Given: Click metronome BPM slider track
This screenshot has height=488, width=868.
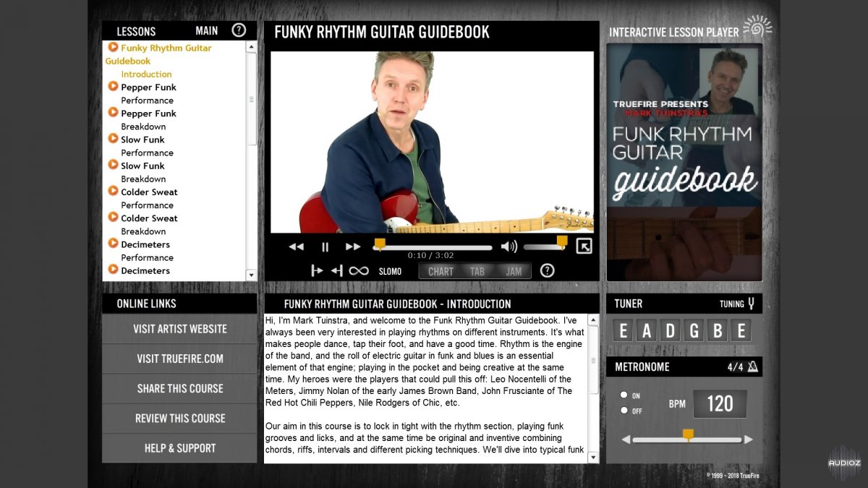Looking at the screenshot, I should pos(687,440).
